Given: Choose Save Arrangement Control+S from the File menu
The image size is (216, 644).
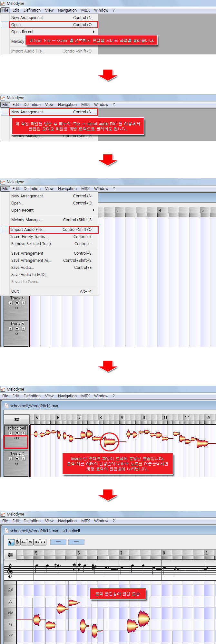Looking at the screenshot, I should pos(49,253).
